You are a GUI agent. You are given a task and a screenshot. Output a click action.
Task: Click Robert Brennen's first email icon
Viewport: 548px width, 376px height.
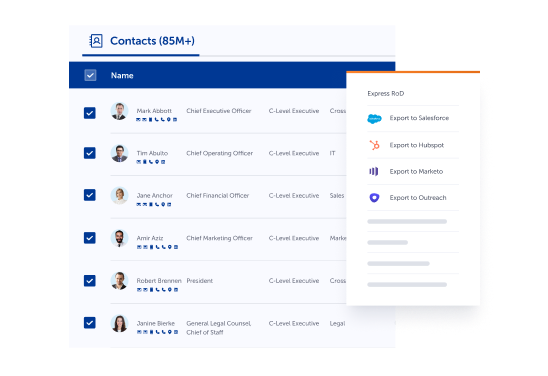click(139, 290)
